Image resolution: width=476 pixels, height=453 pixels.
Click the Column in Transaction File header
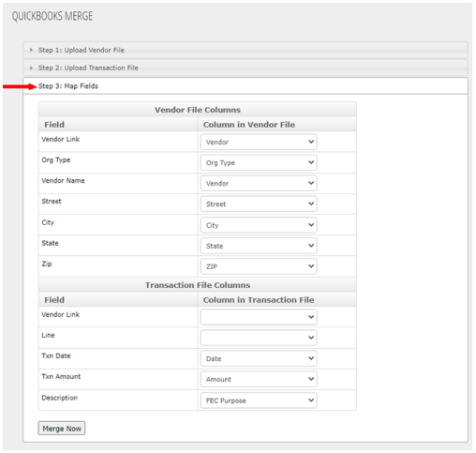pos(259,300)
